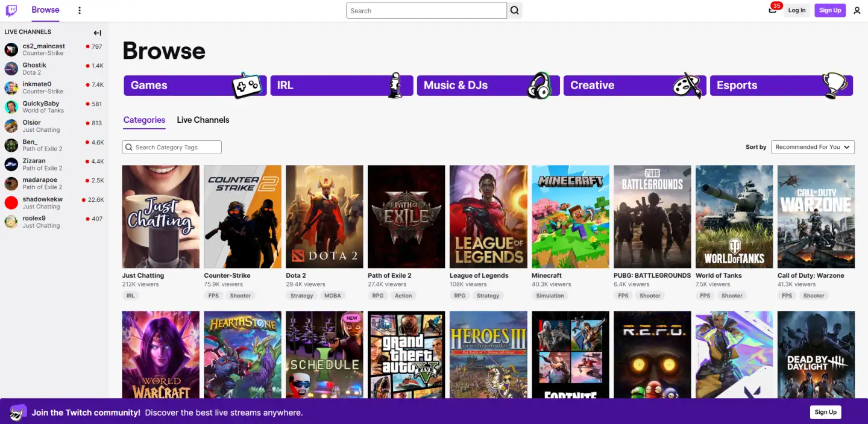This screenshot has height=424, width=868.
Task: Click inkmate0 channel avatar
Action: pos(11,88)
